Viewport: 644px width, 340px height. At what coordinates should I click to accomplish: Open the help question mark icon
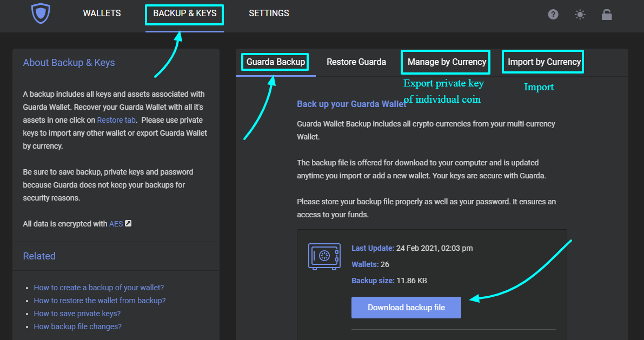tap(553, 14)
